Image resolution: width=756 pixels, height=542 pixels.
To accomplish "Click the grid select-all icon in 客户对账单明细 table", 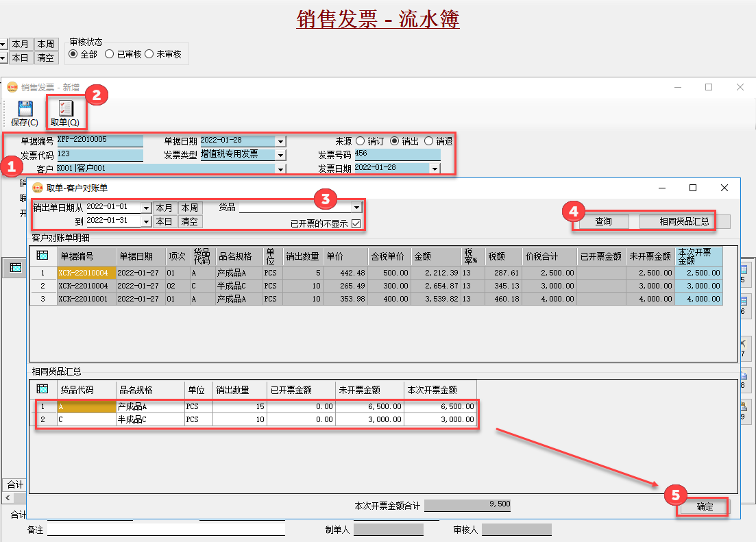I will [42, 256].
